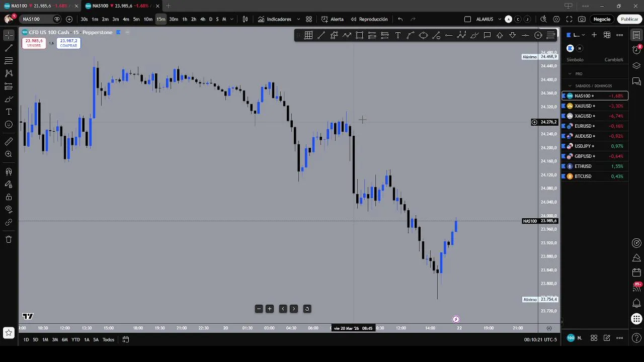Open indicator templates grid icon
Screen dimensions: 644x362
309,19
